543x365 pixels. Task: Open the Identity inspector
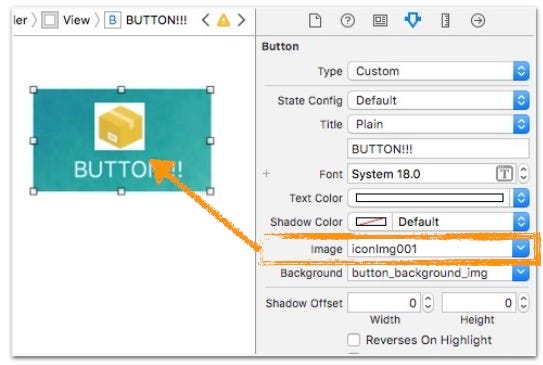tap(380, 21)
